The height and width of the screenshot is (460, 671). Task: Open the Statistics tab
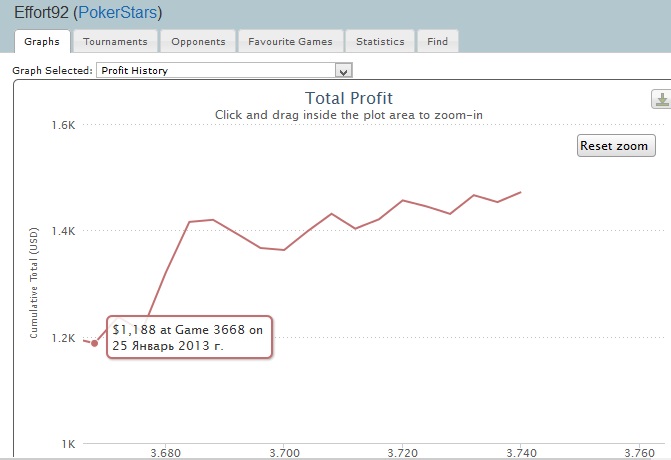pyautogui.click(x=380, y=42)
